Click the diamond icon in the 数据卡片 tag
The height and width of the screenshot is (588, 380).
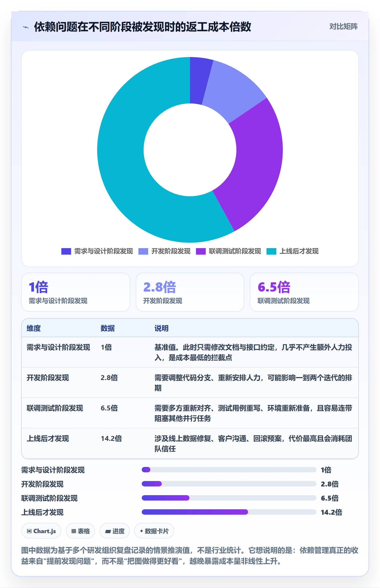(x=141, y=531)
